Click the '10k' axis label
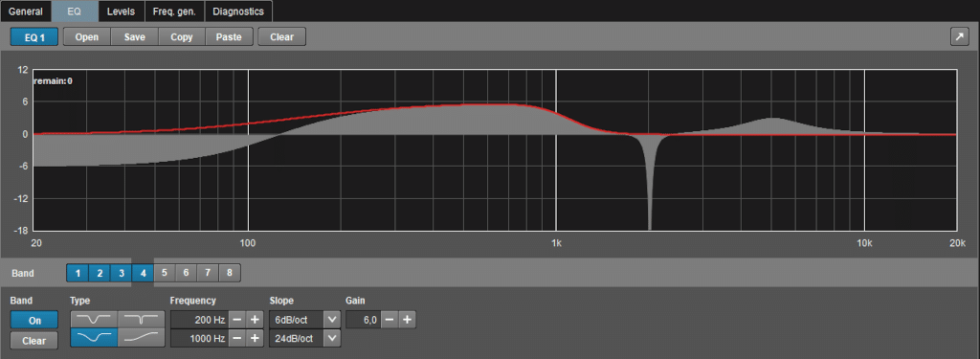The width and height of the screenshot is (980, 359). (864, 242)
